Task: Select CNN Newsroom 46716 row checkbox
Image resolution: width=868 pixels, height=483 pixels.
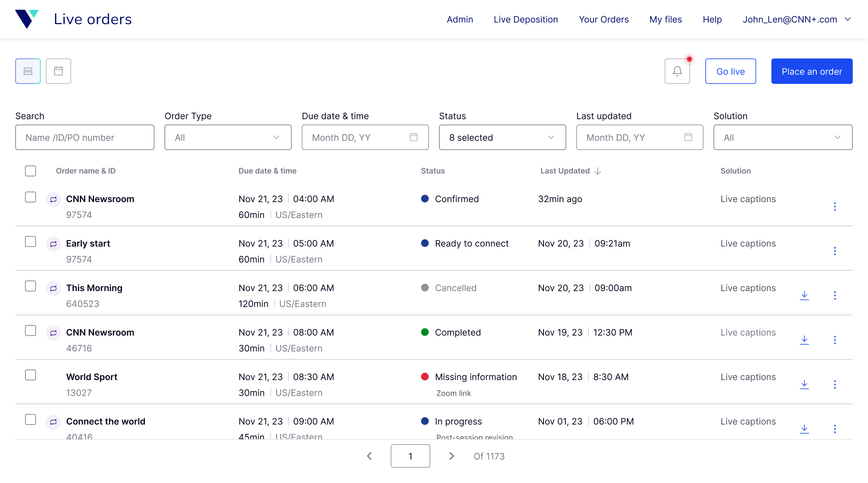Action: (31, 330)
